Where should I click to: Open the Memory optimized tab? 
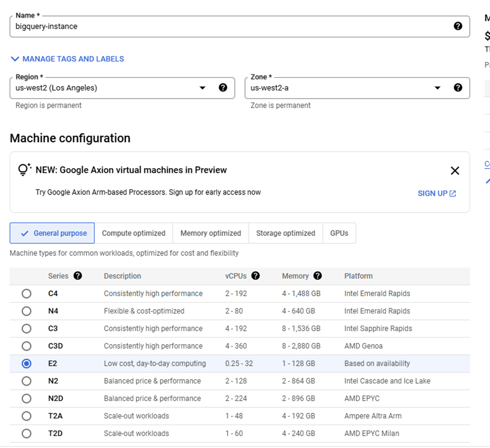(211, 233)
